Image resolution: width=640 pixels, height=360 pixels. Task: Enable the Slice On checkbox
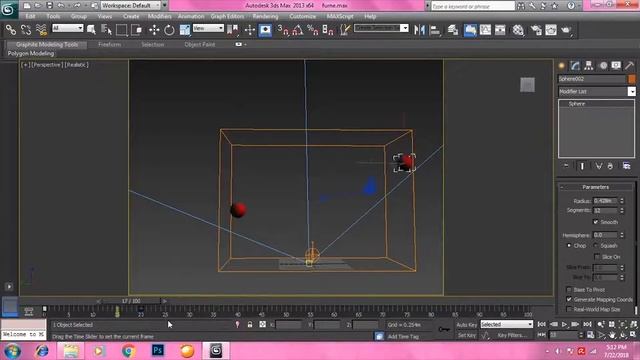[597, 257]
